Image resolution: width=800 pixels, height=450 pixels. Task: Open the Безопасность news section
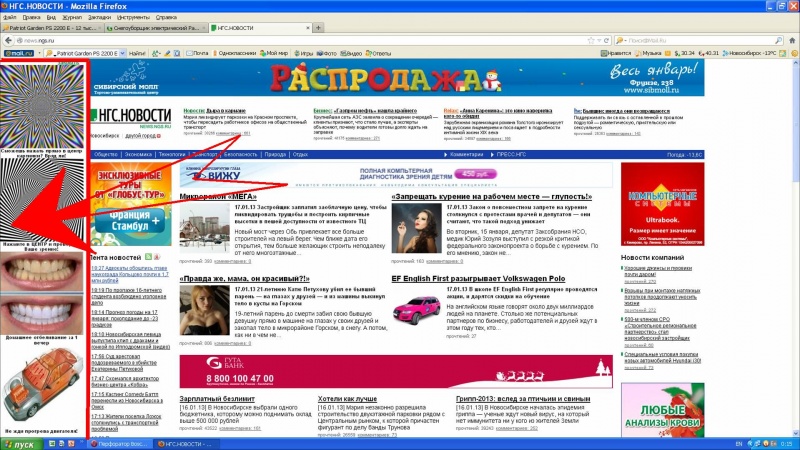240,155
